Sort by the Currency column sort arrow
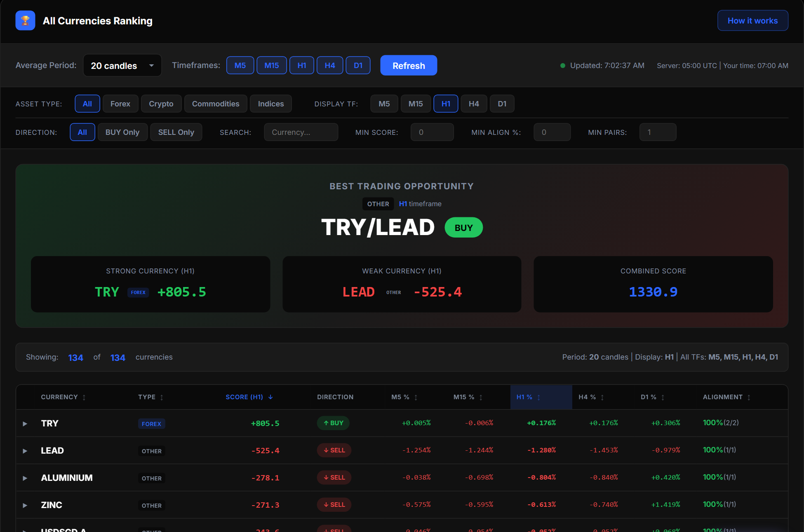 [84, 397]
